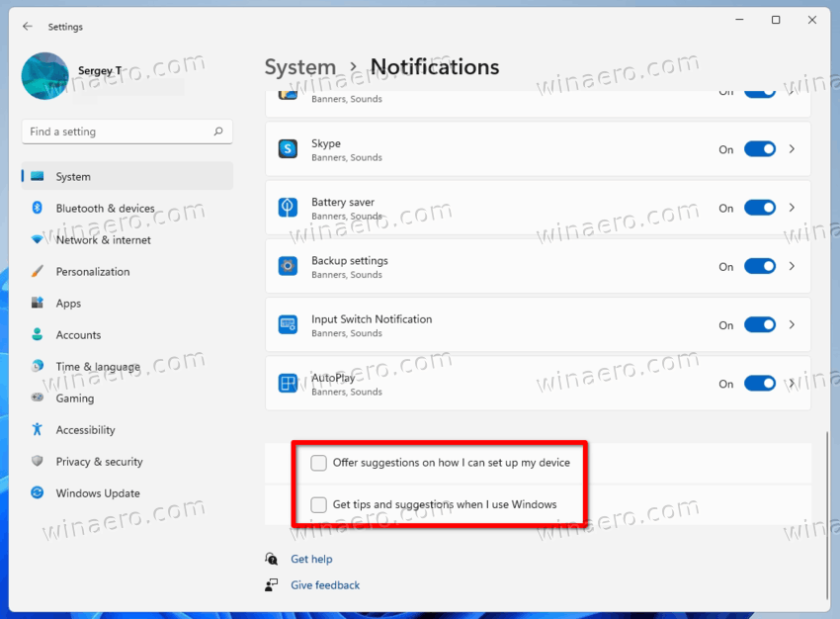
Task: Click the Backup settings gear icon
Action: point(288,266)
